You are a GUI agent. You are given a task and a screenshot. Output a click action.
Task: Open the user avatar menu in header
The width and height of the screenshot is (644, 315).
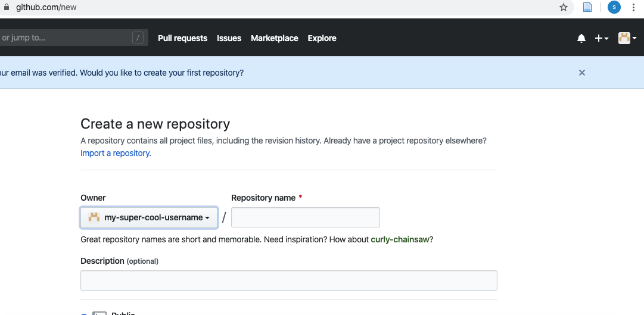[627, 38]
